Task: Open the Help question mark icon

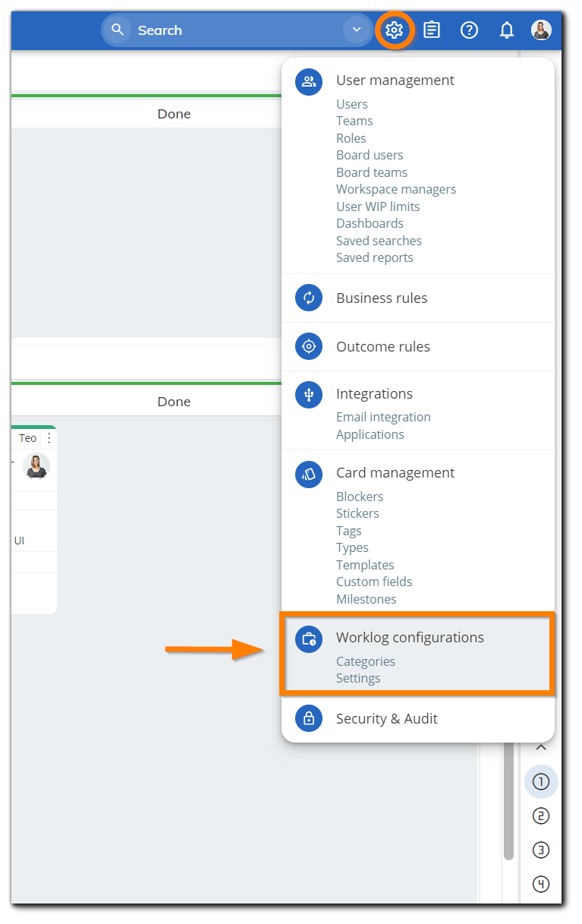Action: [x=469, y=30]
